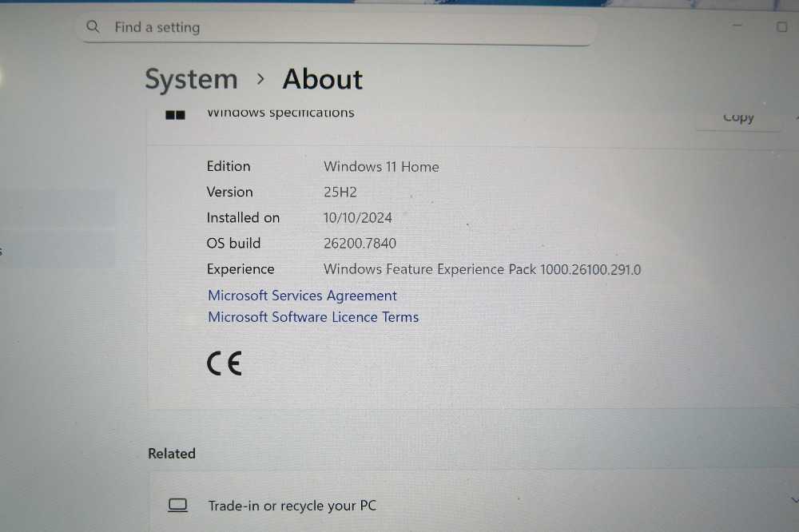
Task: Click the About page title
Action: (323, 80)
